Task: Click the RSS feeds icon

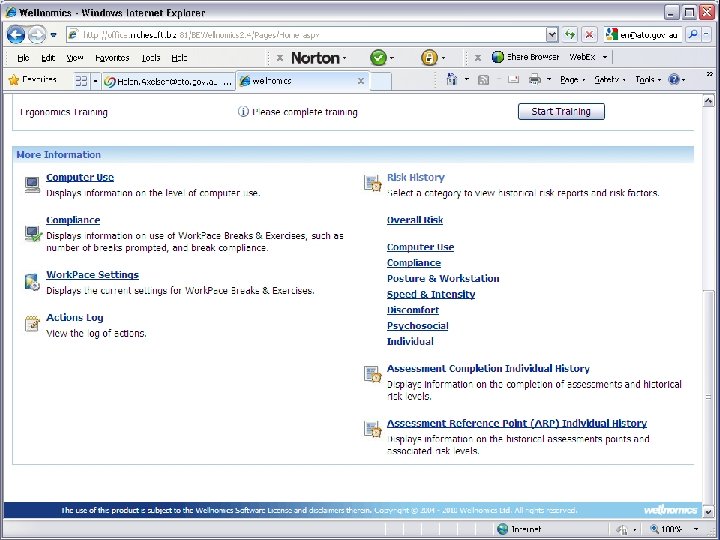Action: pyautogui.click(x=484, y=80)
